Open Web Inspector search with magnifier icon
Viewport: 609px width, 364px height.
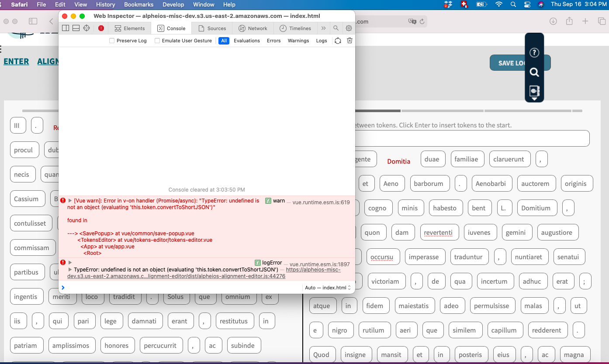click(336, 28)
